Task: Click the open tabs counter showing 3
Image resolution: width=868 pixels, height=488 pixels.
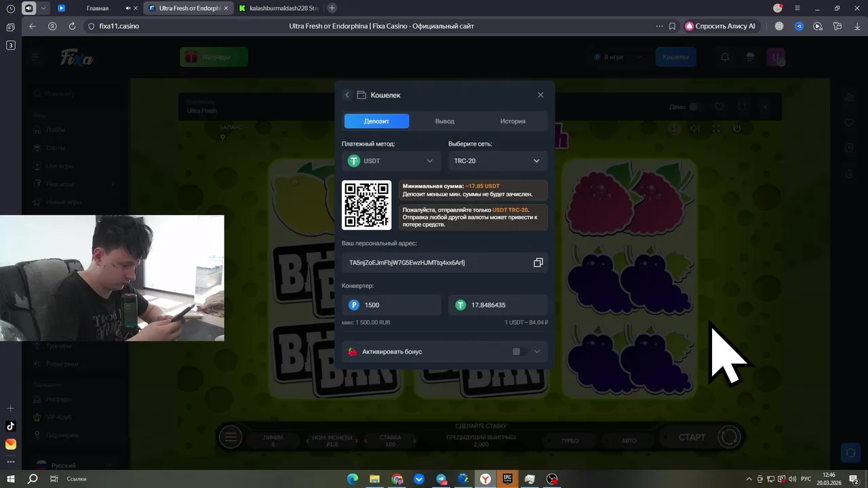Action: click(x=10, y=45)
